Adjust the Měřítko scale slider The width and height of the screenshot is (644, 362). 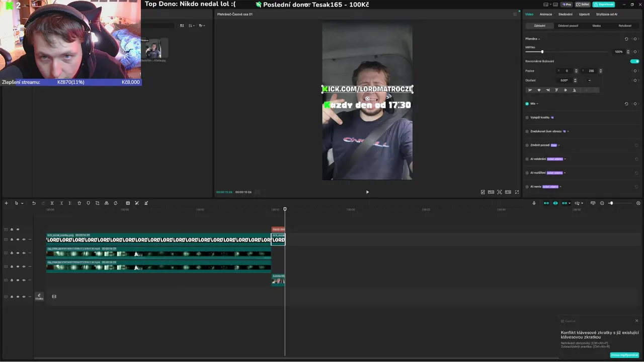pos(542,52)
